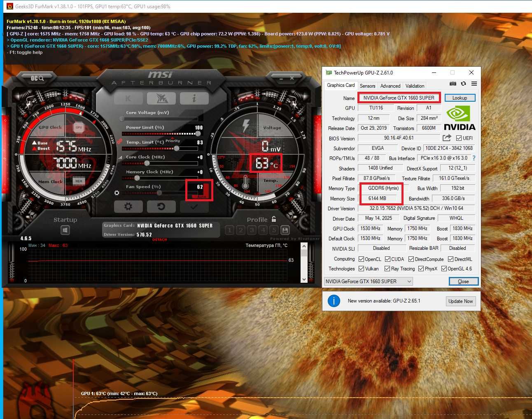Screen dimensions: 532x419
Task: Open the GPU-Z hamburger menu
Action: [x=474, y=84]
